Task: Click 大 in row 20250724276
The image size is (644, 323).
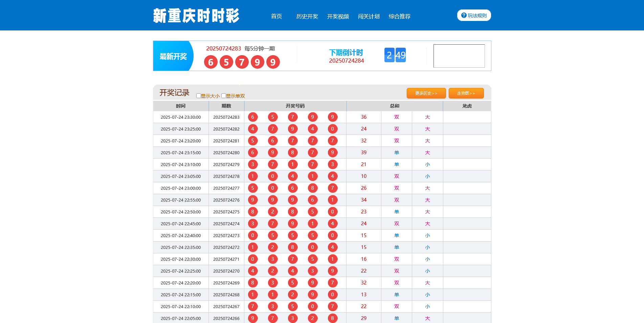Action: pyautogui.click(x=427, y=200)
